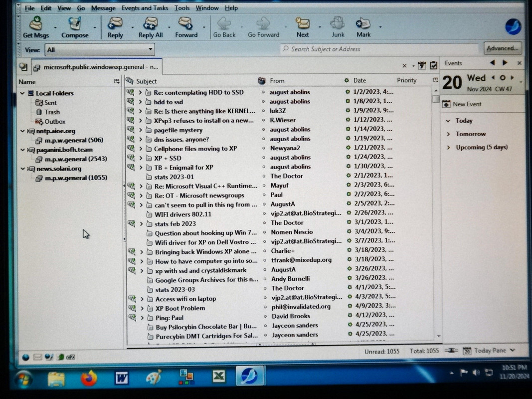Image resolution: width=532 pixels, height=399 pixels.
Task: Toggle read dot for 'pagefile mystery'
Action: (x=263, y=129)
